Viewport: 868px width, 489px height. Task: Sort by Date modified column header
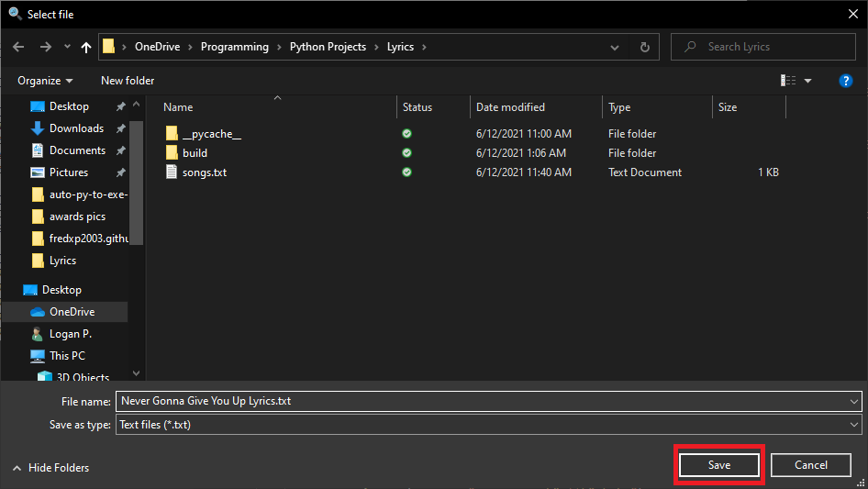point(510,107)
